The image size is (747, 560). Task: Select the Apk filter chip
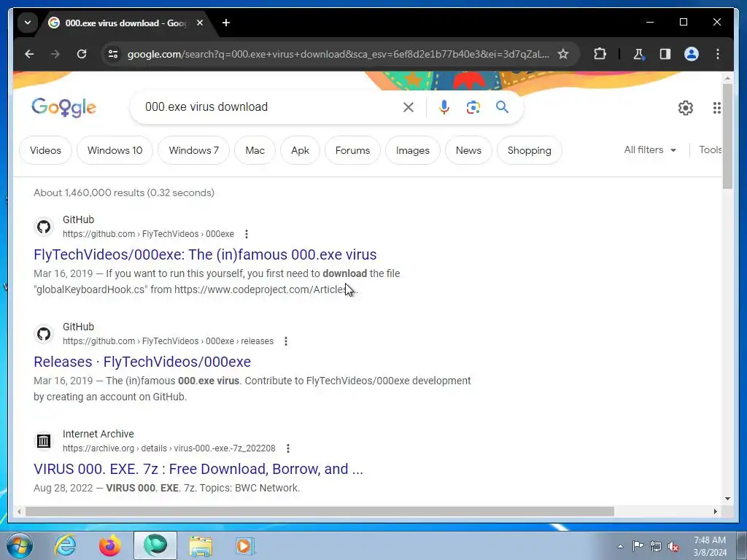(300, 150)
